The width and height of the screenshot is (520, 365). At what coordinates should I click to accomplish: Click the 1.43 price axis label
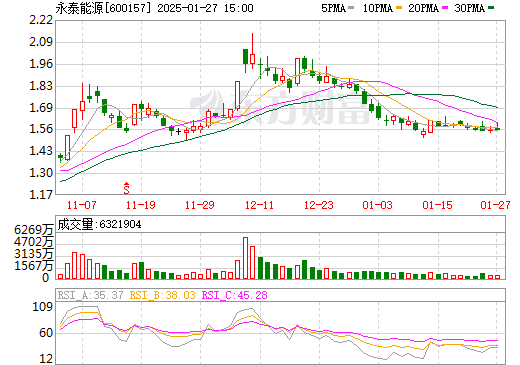tap(41, 151)
